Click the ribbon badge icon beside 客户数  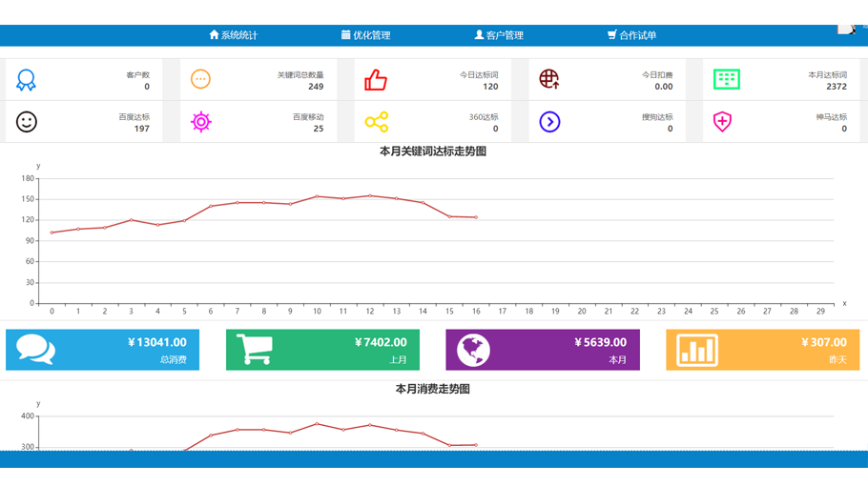[26, 80]
